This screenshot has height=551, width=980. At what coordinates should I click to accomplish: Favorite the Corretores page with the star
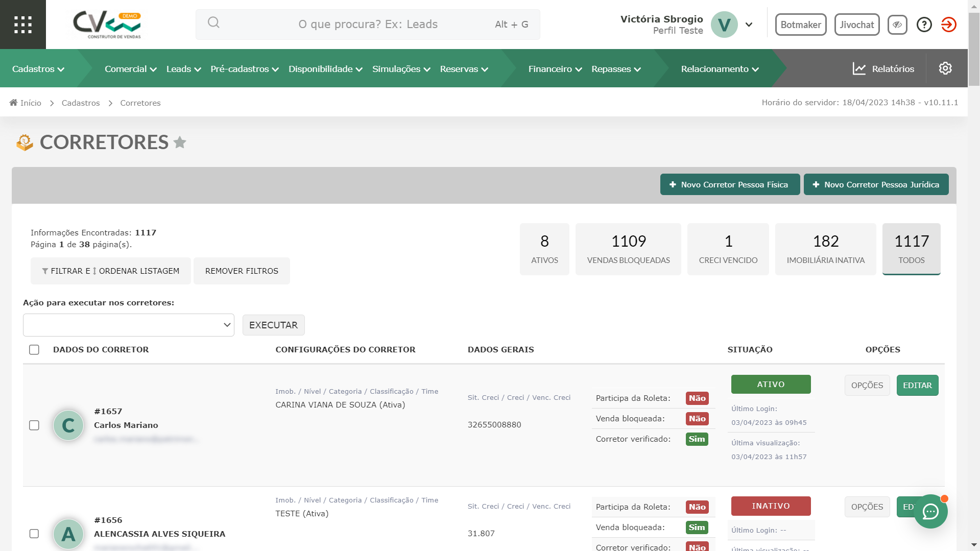(180, 142)
